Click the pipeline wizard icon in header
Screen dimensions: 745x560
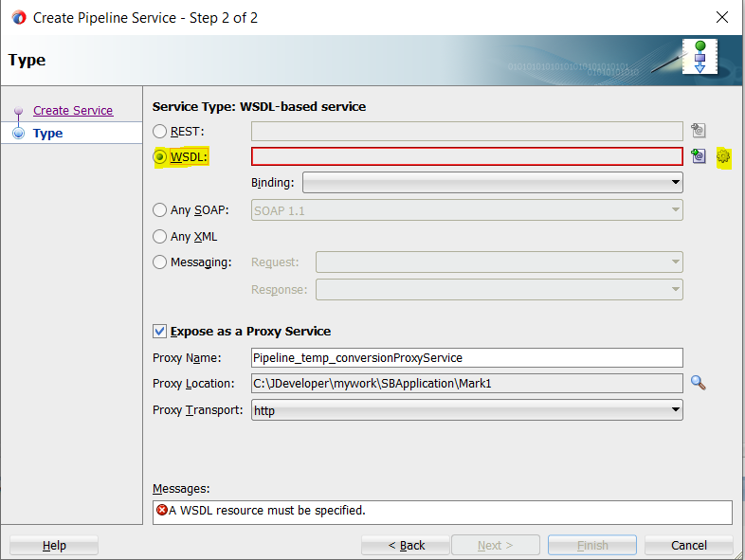(x=700, y=58)
